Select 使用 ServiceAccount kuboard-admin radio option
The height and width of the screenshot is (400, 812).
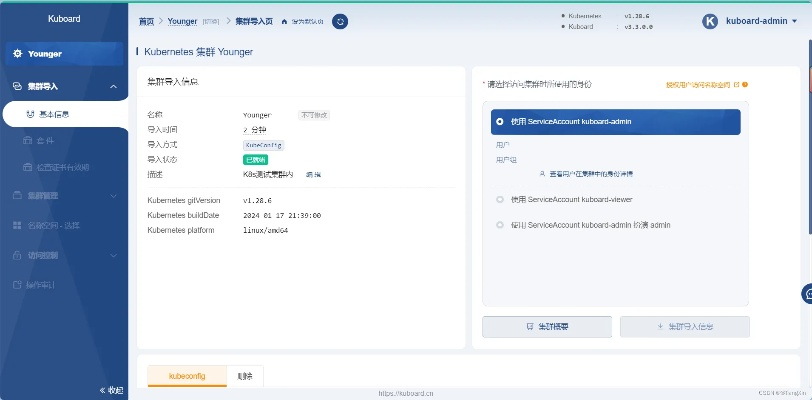[499, 122]
